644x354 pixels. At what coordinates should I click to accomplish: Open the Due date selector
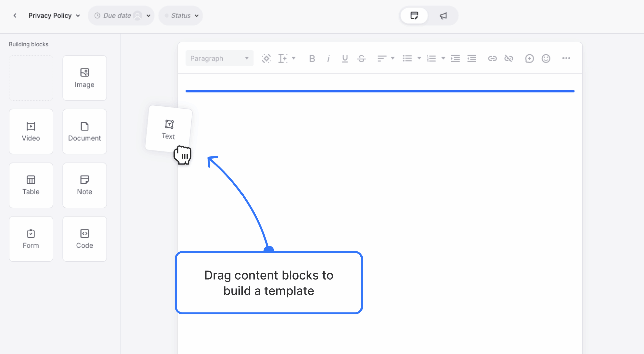point(121,16)
